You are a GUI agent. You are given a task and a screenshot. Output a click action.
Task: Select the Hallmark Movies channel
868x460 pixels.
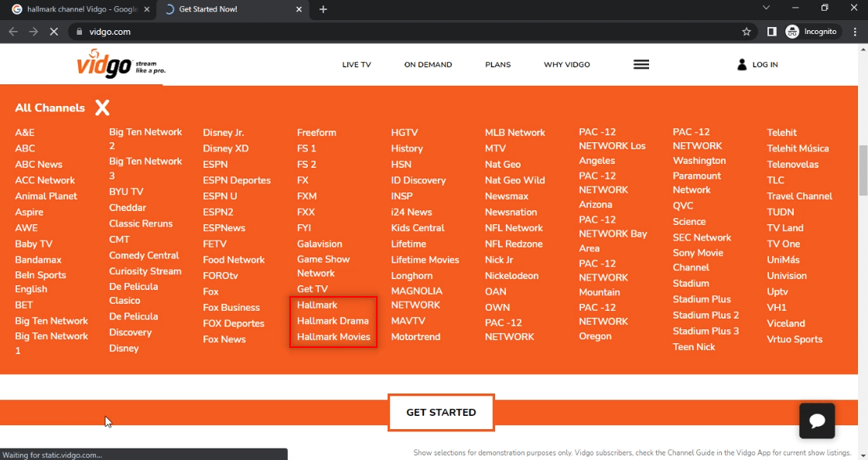333,337
